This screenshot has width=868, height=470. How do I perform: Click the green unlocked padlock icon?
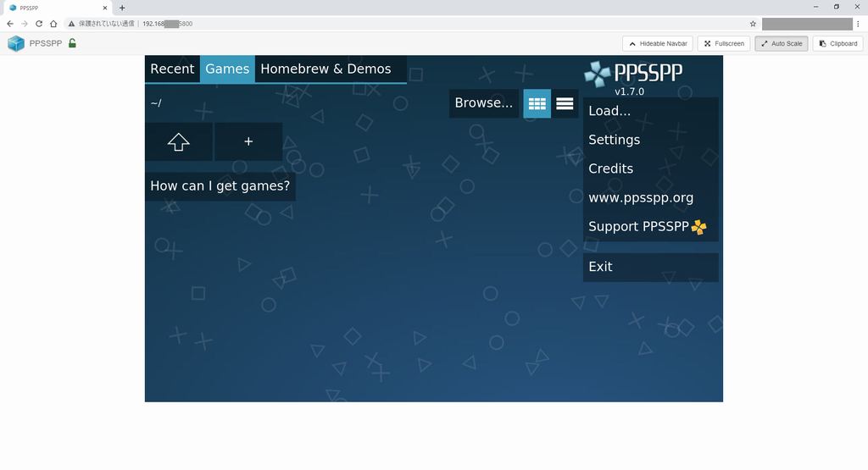72,43
